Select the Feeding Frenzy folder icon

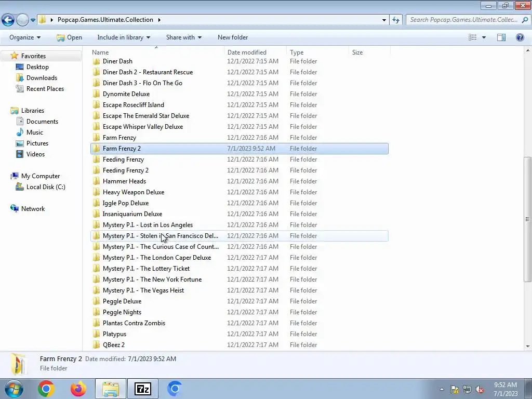(96, 159)
